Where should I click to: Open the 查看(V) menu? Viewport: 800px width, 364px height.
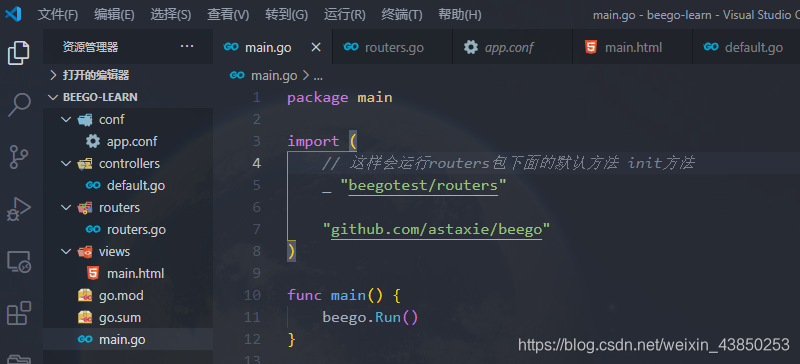228,15
